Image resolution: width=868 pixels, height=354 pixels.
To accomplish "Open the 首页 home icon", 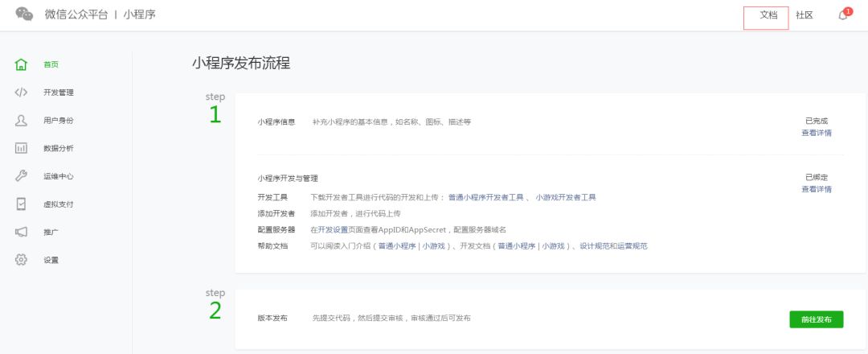I will click(x=21, y=64).
